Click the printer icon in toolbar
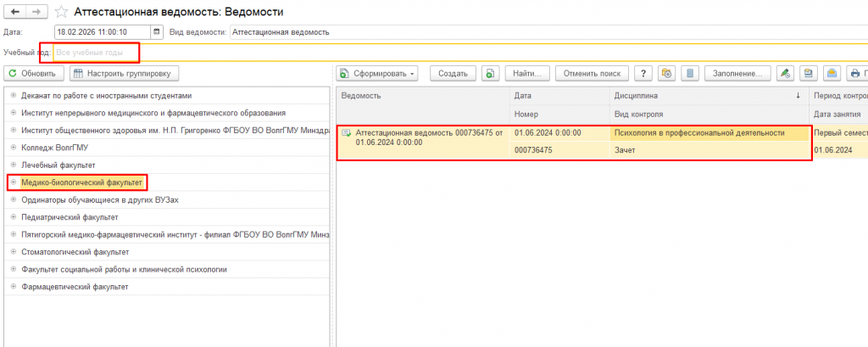Image resolution: width=868 pixels, height=347 pixels. (x=854, y=73)
